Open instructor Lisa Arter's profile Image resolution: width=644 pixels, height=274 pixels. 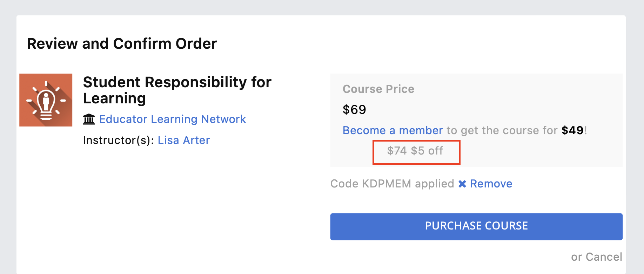point(184,140)
